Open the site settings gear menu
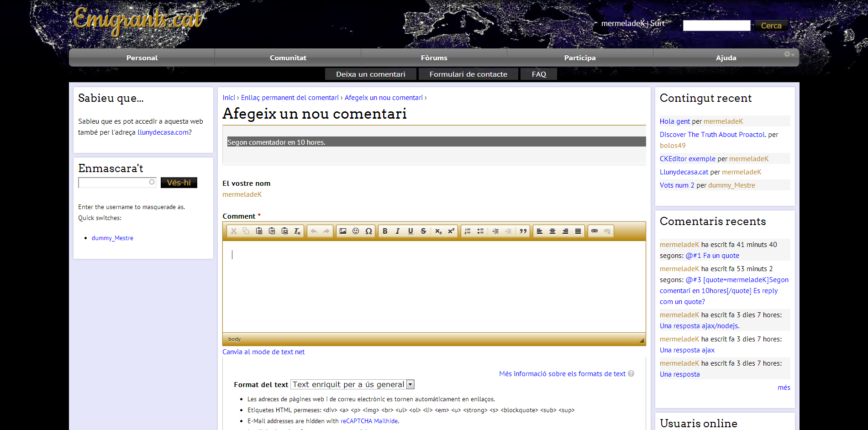Screen dimensions: 868x430 pos(788,54)
